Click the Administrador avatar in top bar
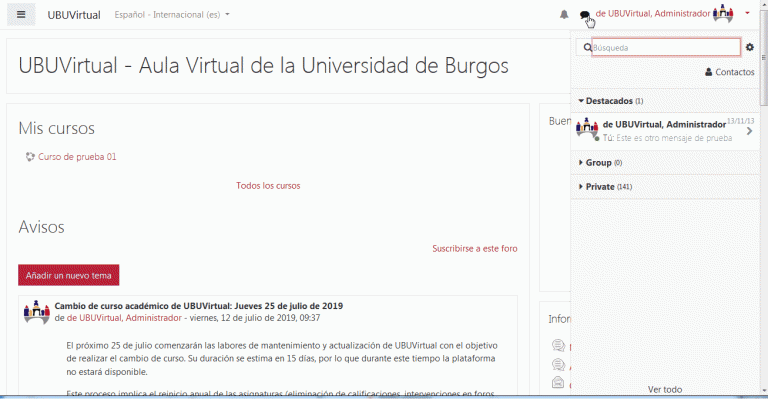Screen dimensions: 768x399 [x=723, y=14]
